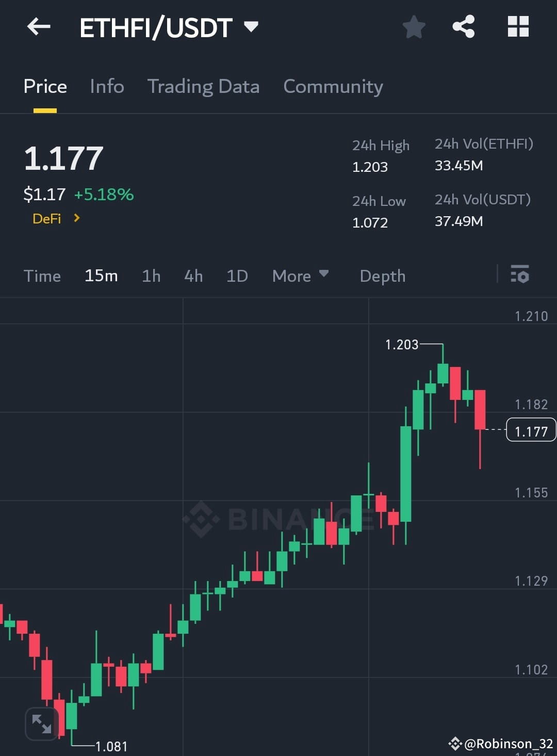The width and height of the screenshot is (557, 756).
Task: Enable the 1h timeframe
Action: click(x=151, y=276)
